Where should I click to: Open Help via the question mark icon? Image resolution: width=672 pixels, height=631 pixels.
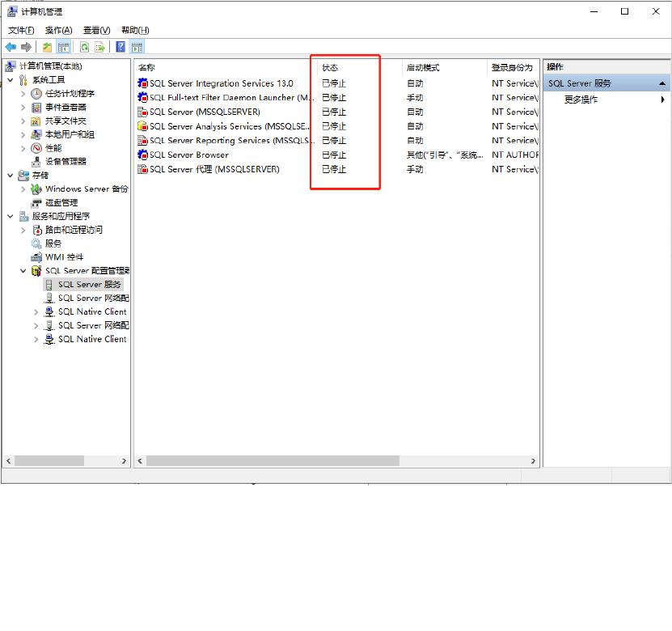(120, 47)
